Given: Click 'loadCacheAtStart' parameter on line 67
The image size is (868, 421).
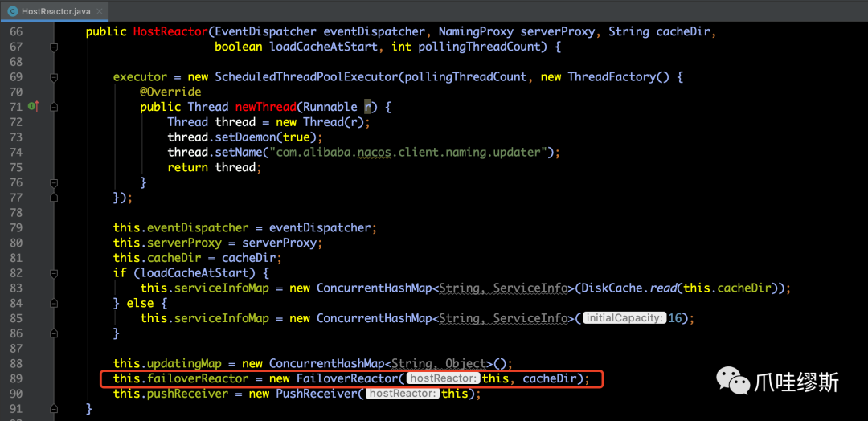Looking at the screenshot, I should (323, 47).
